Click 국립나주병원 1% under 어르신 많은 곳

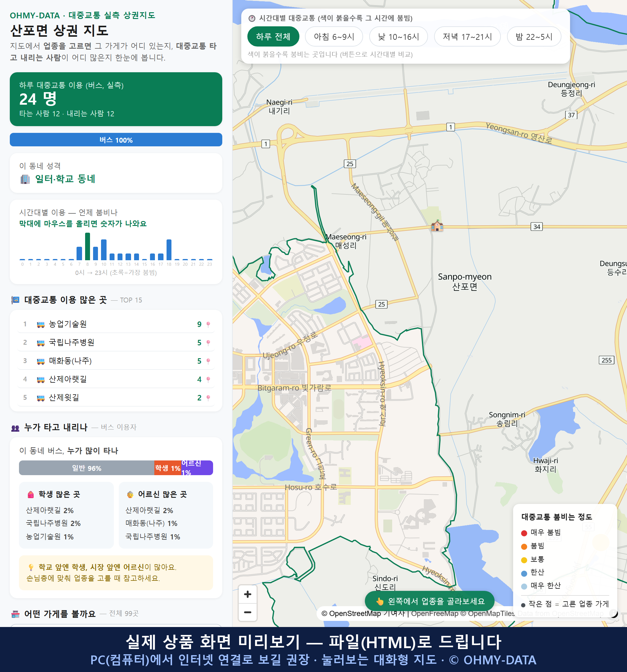[153, 537]
